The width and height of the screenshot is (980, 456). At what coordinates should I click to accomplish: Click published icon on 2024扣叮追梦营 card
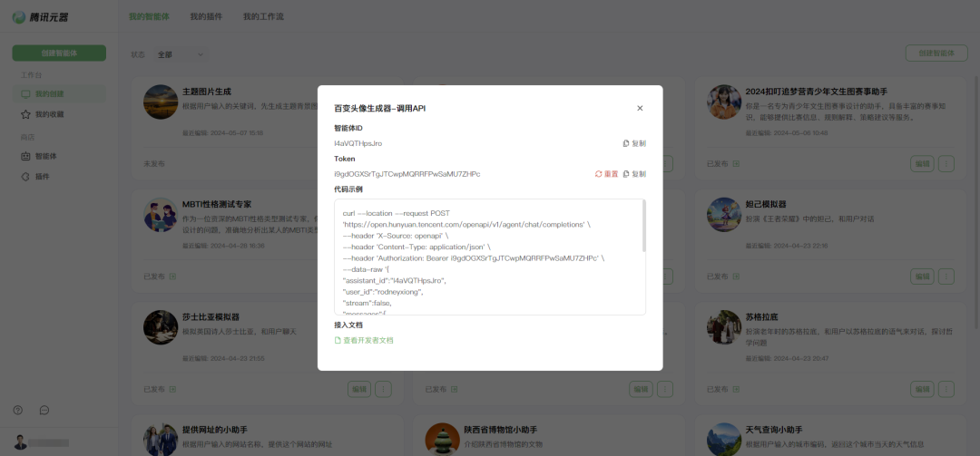[736, 164]
